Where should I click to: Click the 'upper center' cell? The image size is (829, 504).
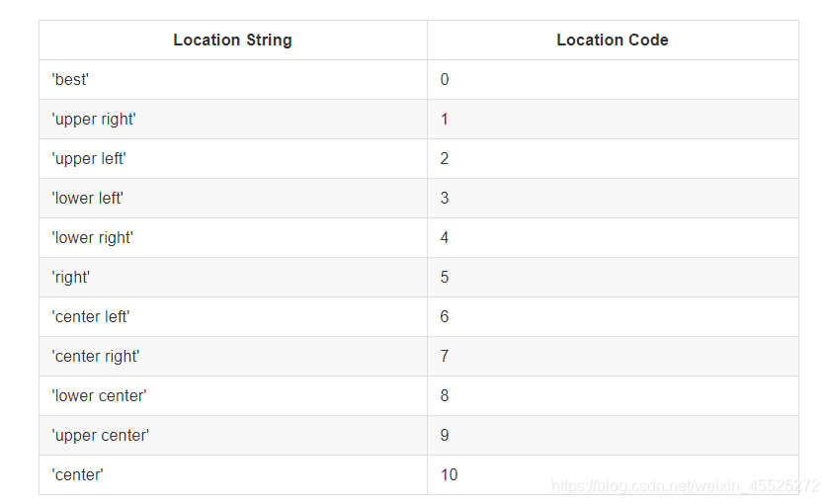100,436
